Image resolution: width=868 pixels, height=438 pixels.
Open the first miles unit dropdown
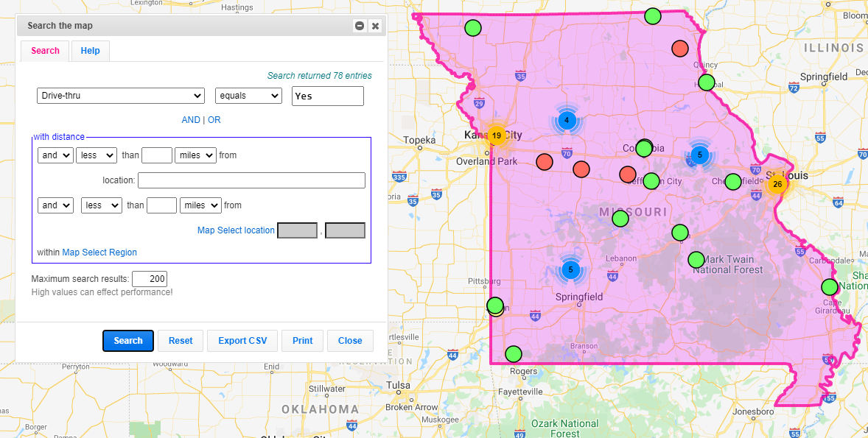pyautogui.click(x=195, y=155)
